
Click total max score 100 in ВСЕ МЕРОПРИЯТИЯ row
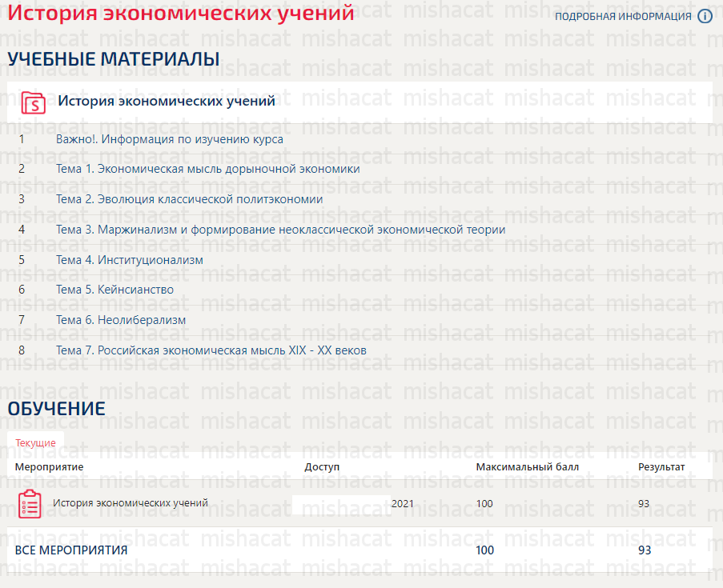[485, 550]
